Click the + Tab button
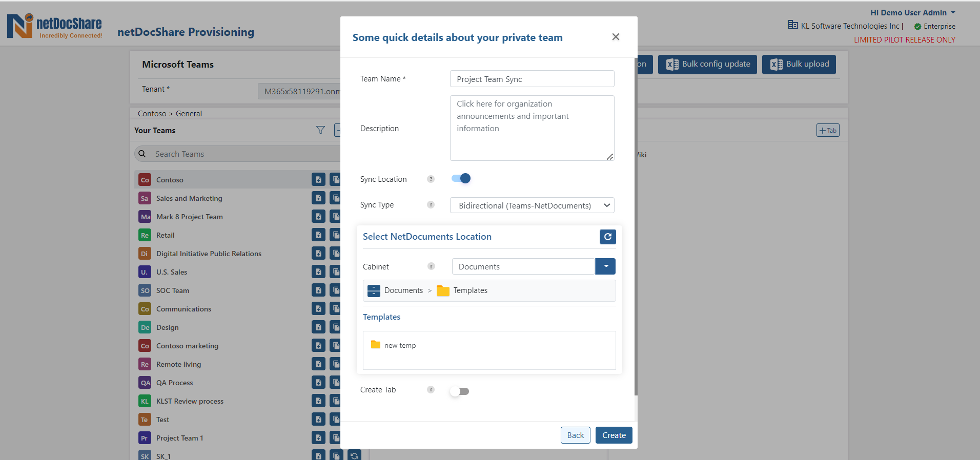 [x=828, y=131]
